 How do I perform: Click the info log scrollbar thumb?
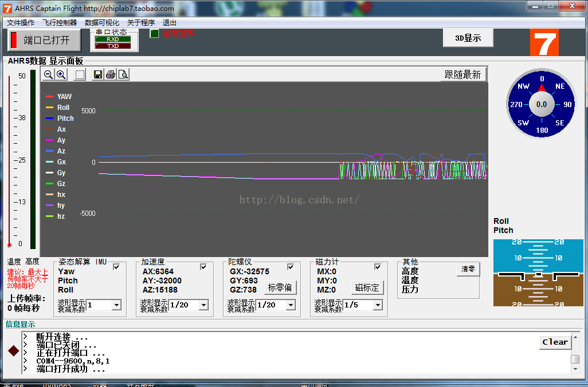coord(575,359)
